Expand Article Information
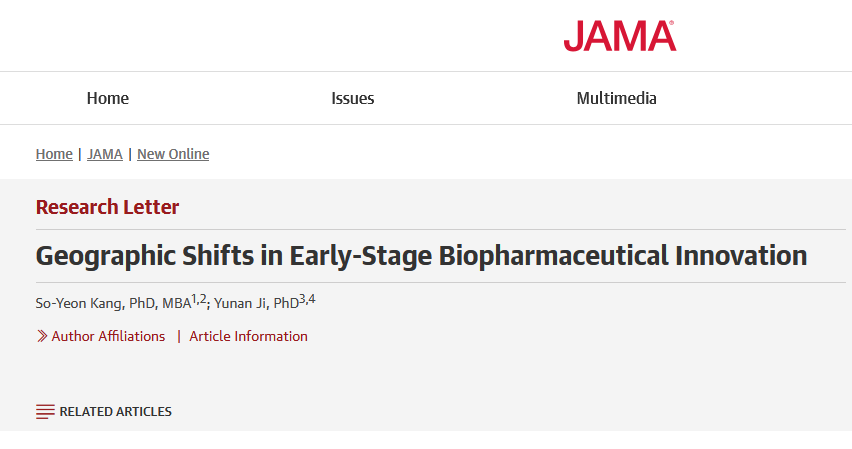The width and height of the screenshot is (852, 449). pos(248,336)
